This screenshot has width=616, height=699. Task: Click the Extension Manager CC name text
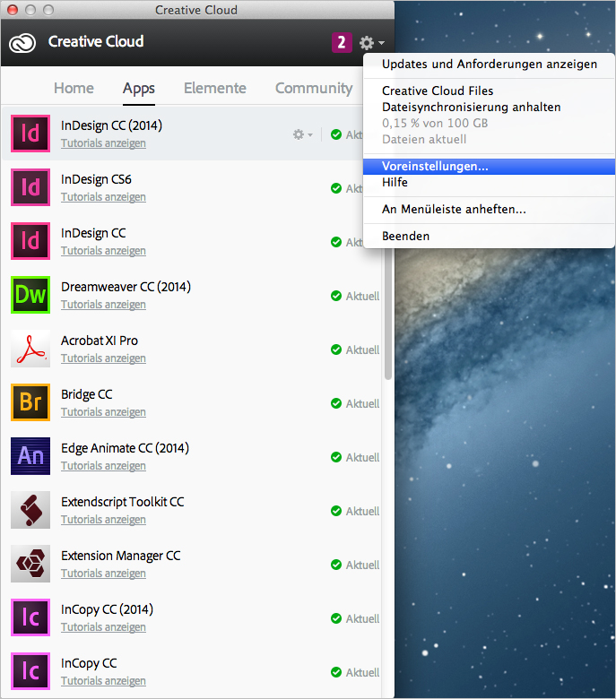[121, 556]
